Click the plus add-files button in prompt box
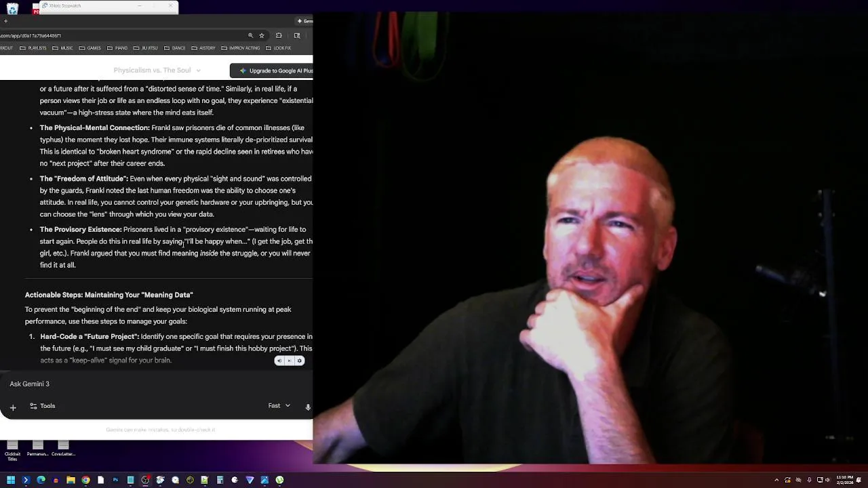This screenshot has width=868, height=488. [13, 407]
